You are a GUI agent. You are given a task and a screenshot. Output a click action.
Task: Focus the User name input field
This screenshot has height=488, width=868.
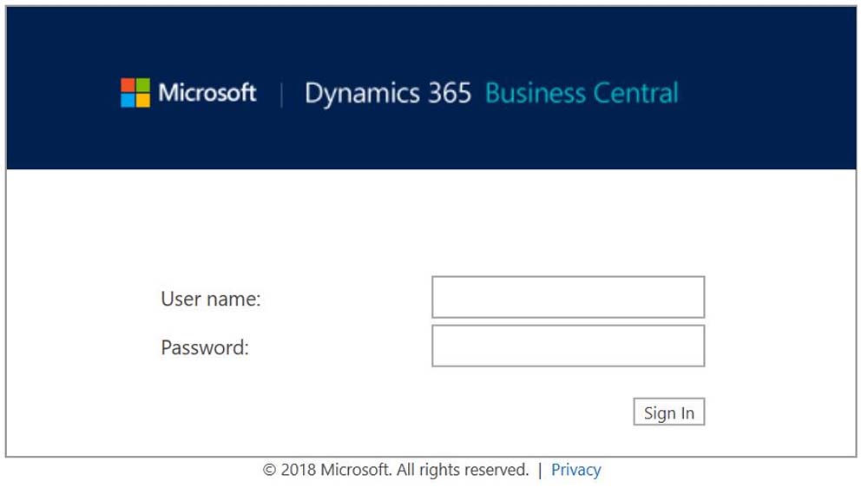click(x=568, y=297)
